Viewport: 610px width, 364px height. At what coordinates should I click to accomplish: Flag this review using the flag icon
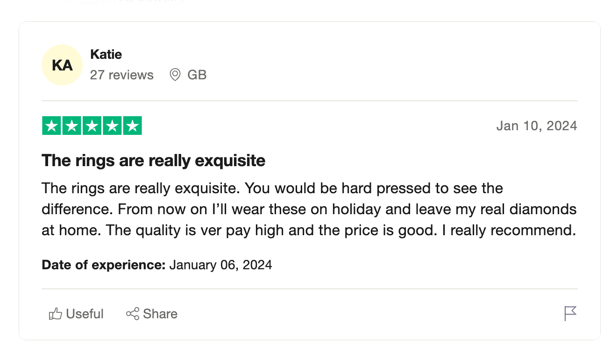pyautogui.click(x=570, y=313)
